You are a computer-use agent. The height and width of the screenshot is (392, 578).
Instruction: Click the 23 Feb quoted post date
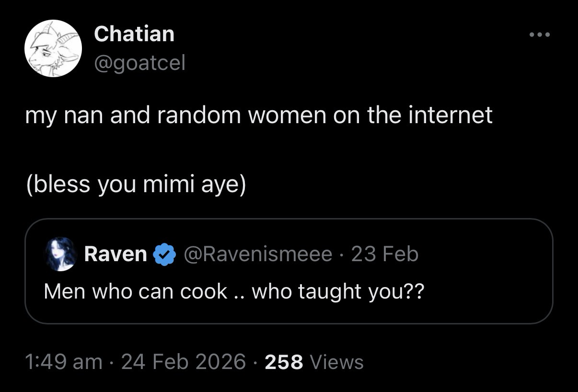(x=385, y=254)
